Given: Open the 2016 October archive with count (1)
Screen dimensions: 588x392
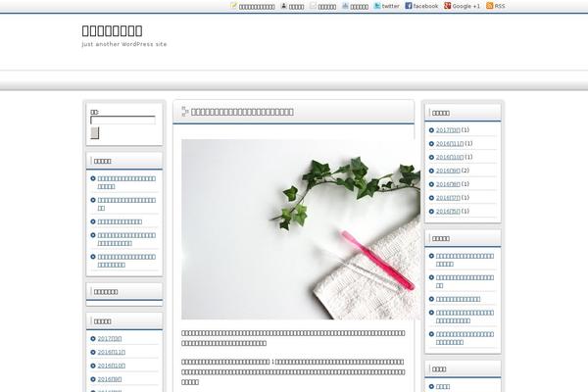Looking at the screenshot, I should tap(450, 157).
